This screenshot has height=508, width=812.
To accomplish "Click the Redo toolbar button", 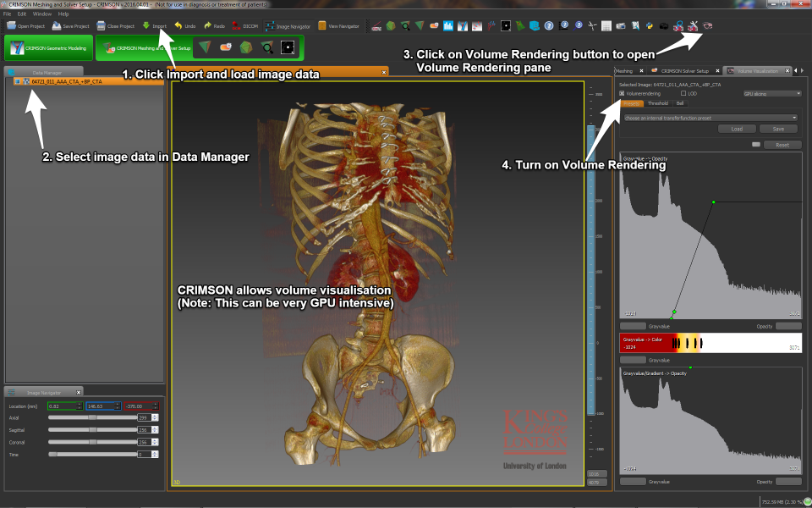I will 215,26.
